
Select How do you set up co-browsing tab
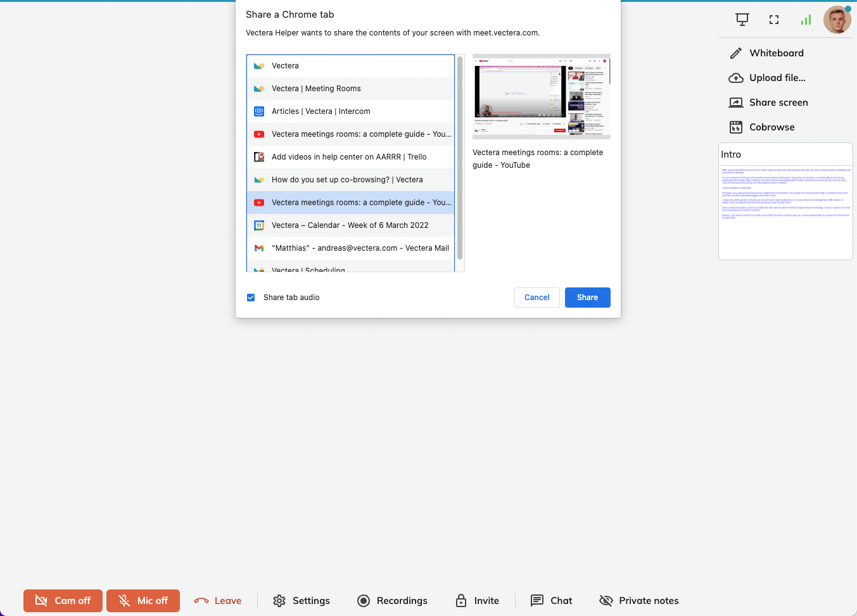click(x=351, y=180)
